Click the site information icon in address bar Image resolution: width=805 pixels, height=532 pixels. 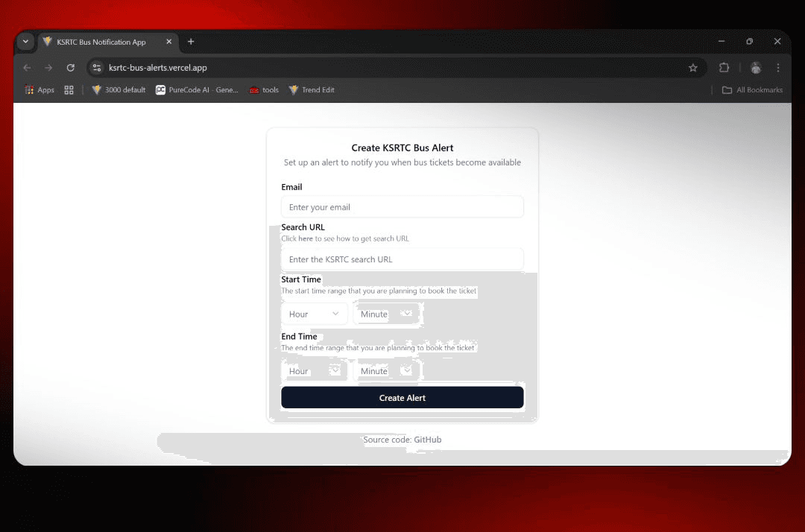pos(96,68)
